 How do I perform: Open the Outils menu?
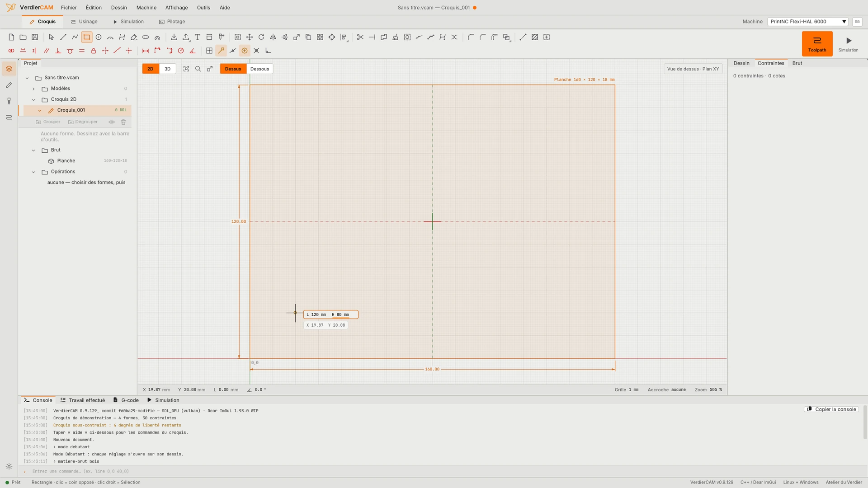pos(203,8)
